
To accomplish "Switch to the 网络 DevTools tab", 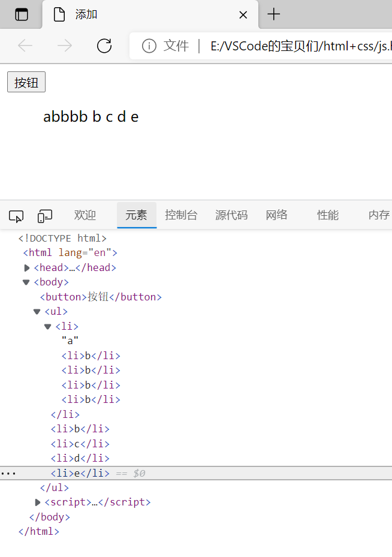I will (276, 215).
